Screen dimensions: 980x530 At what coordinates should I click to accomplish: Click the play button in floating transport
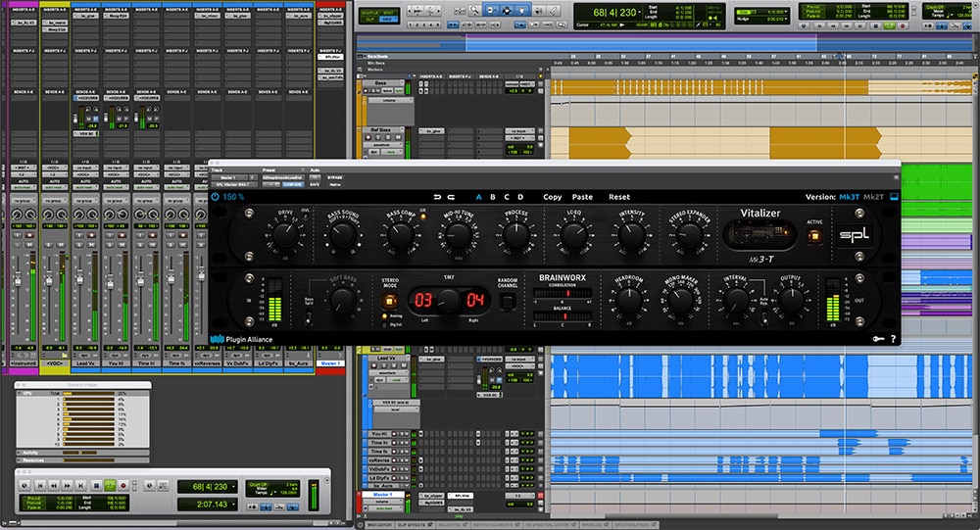click(x=110, y=486)
